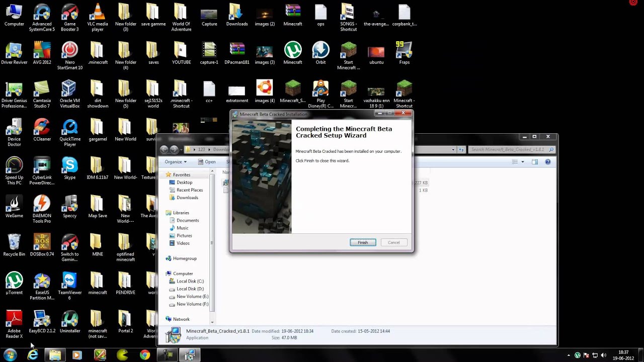Select the Fraps desktop icon

(404, 53)
